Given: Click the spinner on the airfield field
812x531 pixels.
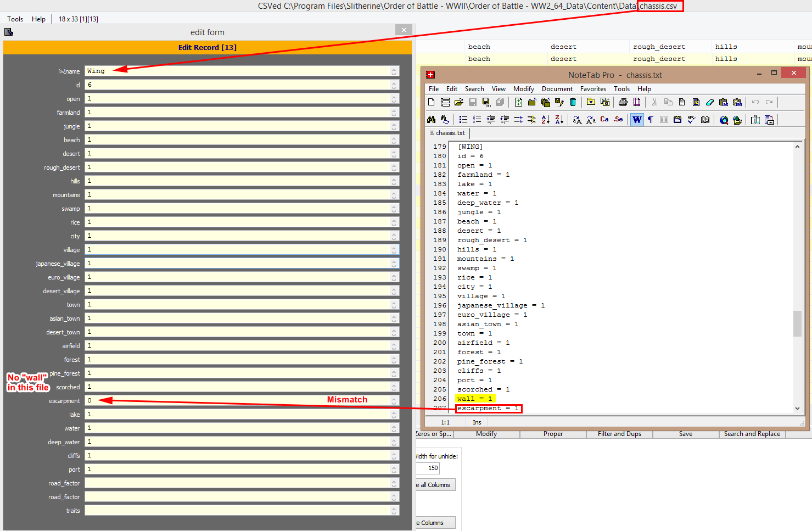Looking at the screenshot, I should (394, 345).
